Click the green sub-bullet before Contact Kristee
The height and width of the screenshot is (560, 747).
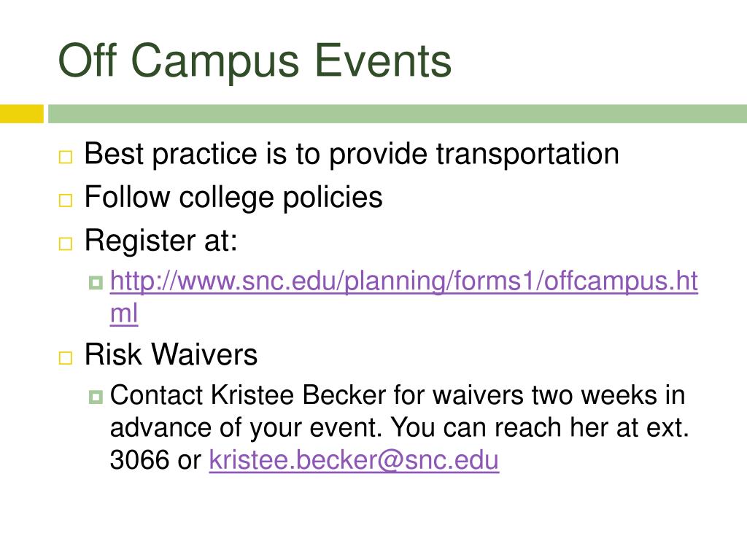96,397
